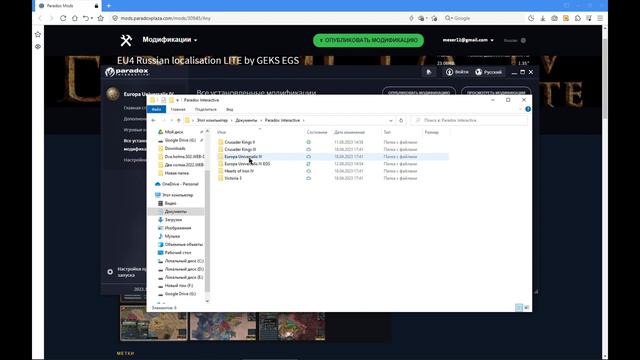Click Explorer sidebar scrollbar down arrow

point(207,301)
